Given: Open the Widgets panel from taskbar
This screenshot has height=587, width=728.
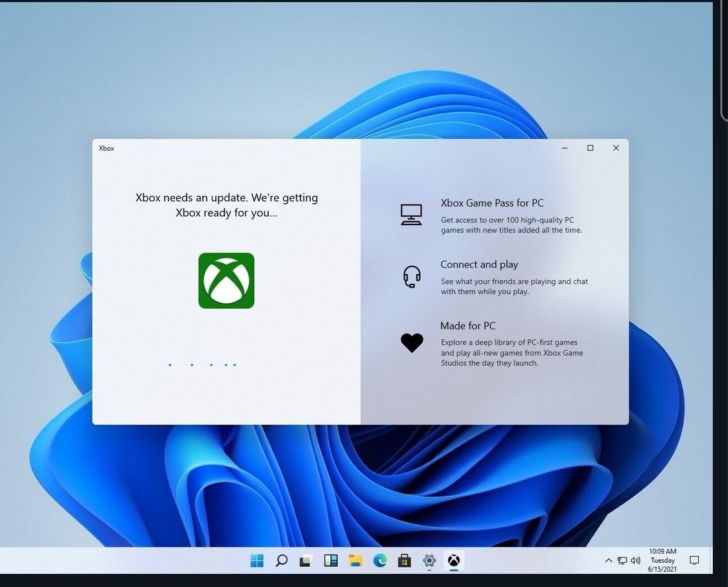Looking at the screenshot, I should [331, 561].
